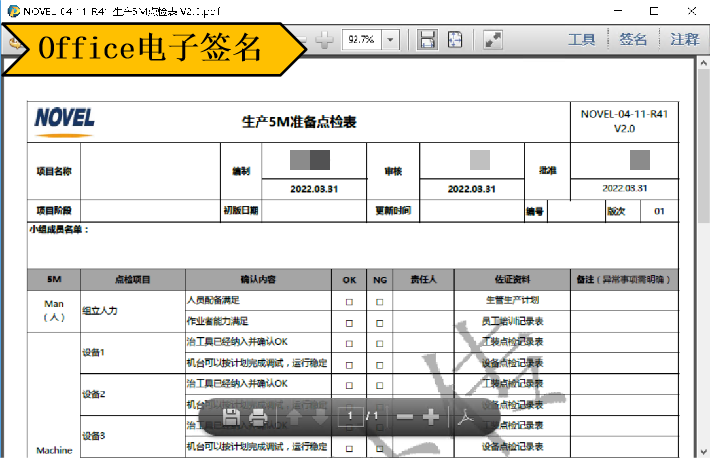Click the save icon in floating toolbar
The height and width of the screenshot is (458, 711).
tap(230, 417)
